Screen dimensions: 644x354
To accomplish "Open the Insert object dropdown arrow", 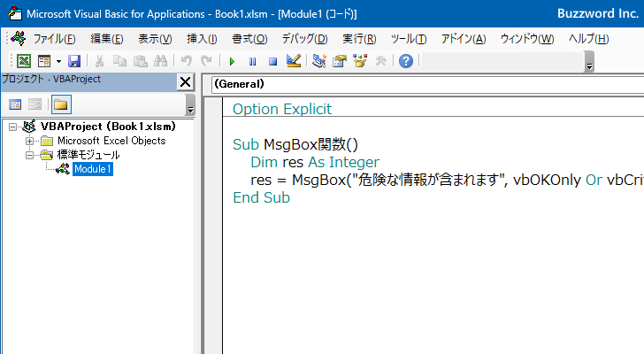I will pyautogui.click(x=58, y=61).
